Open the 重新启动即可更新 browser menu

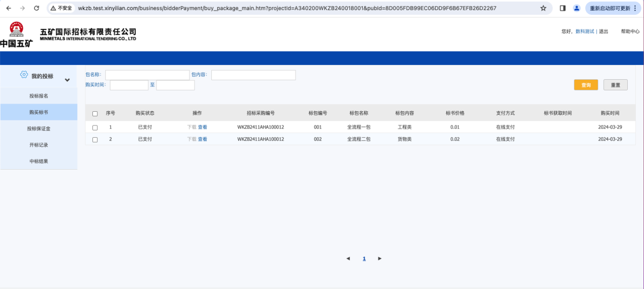tap(613, 8)
